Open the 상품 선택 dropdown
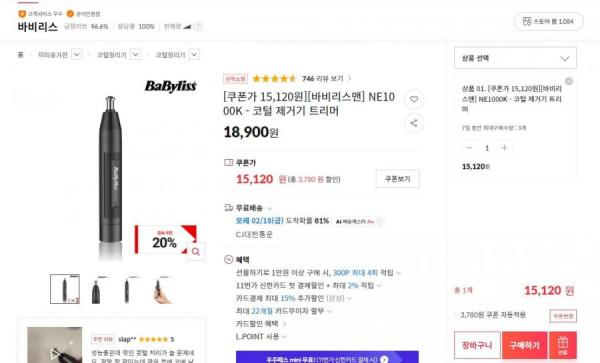Image resolution: width=600 pixels, height=363 pixels. point(515,58)
